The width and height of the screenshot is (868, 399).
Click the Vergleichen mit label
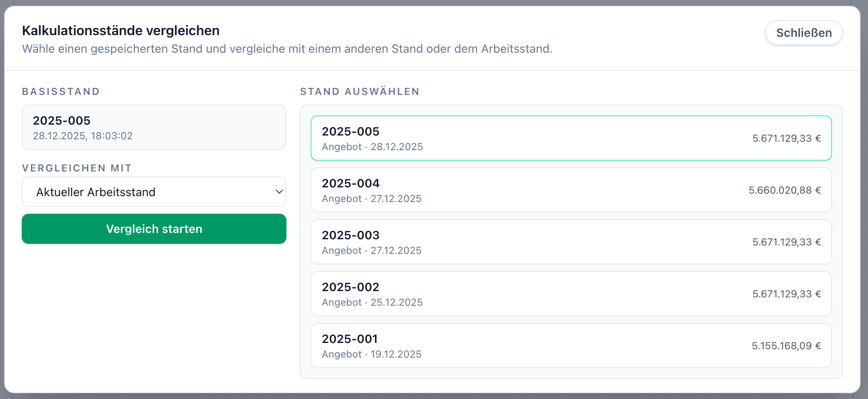(x=77, y=168)
